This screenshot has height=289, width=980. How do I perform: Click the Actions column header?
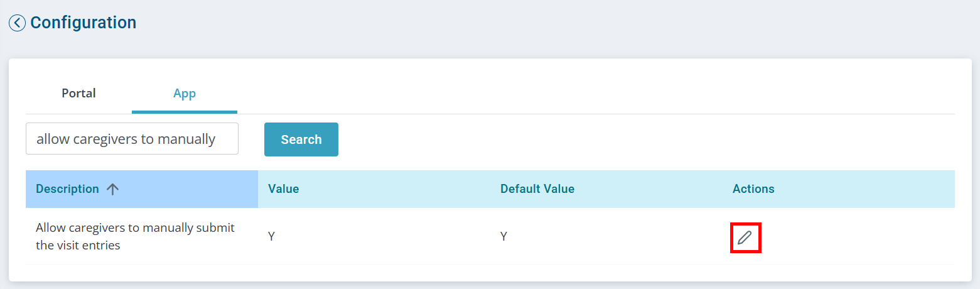pos(753,189)
